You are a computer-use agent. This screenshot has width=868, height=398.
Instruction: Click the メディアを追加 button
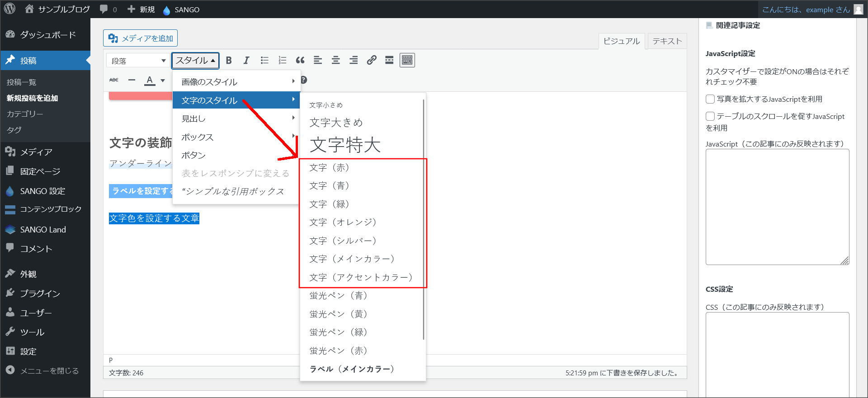point(141,38)
